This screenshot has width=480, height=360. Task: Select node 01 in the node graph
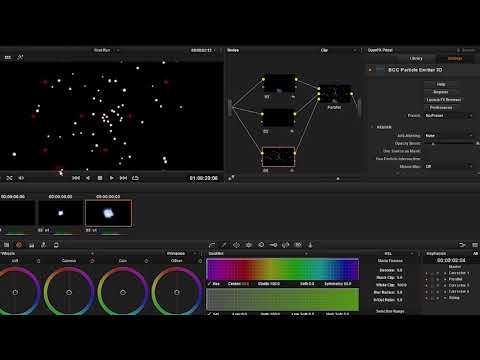[x=279, y=84]
